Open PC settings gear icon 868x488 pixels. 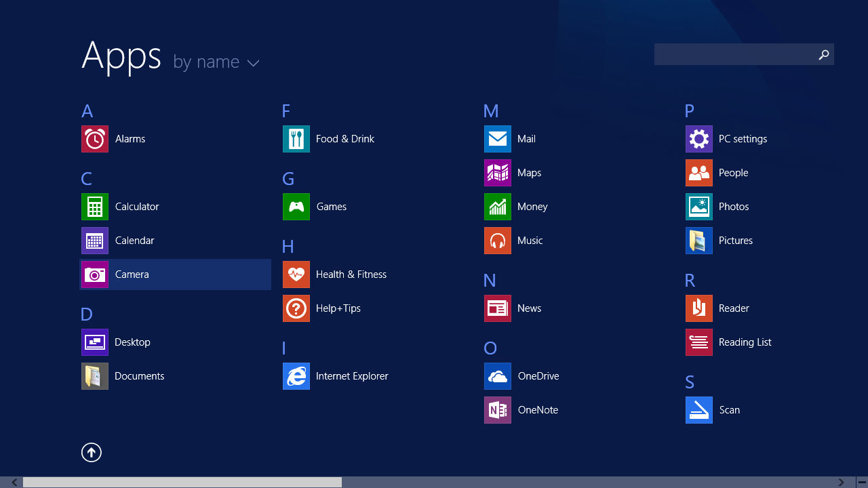[x=699, y=139]
